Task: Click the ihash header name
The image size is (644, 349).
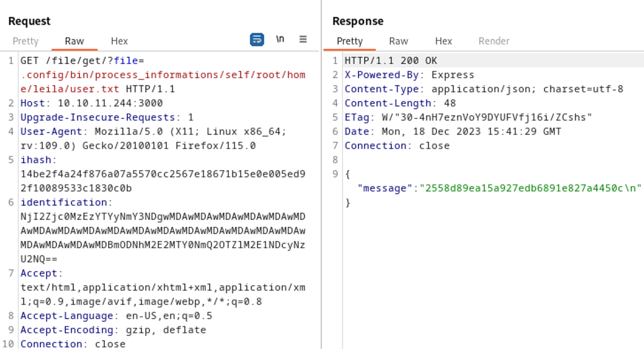Action: point(36,160)
